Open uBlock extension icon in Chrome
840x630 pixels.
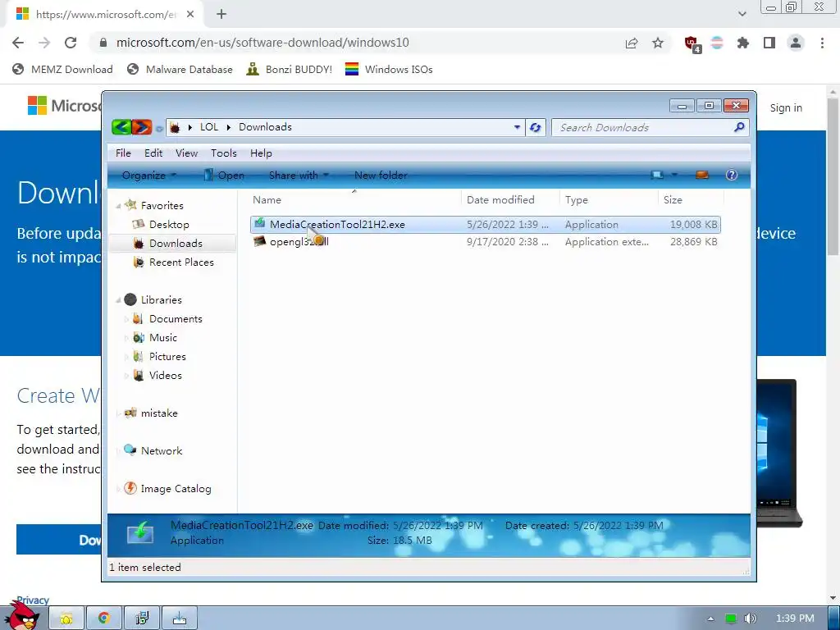692,43
